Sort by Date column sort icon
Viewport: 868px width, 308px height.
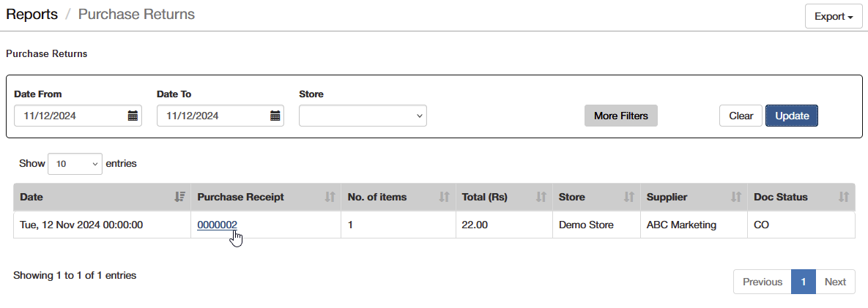[179, 197]
